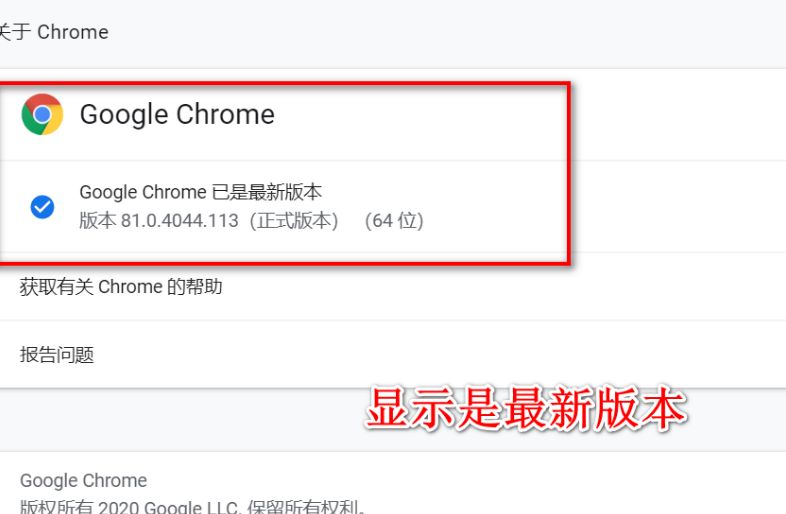Click the blue checkmark update status icon
Screen dimensions: 786x514
[x=42, y=207]
